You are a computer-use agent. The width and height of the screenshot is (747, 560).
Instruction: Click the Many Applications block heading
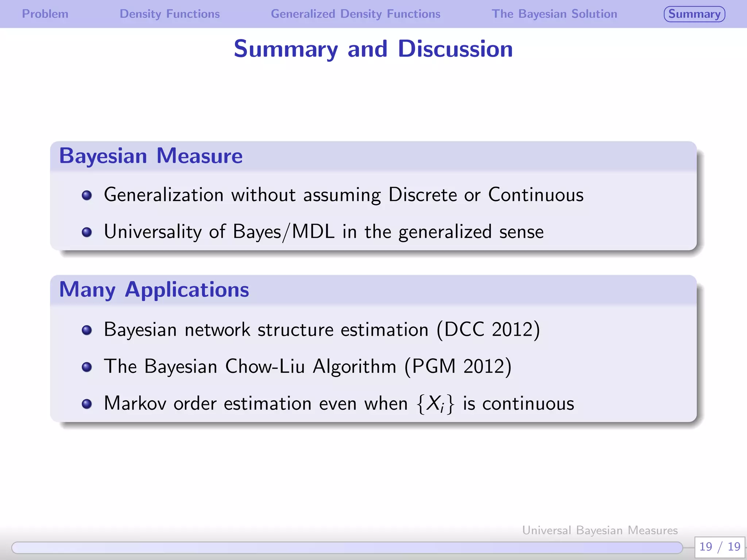click(154, 290)
